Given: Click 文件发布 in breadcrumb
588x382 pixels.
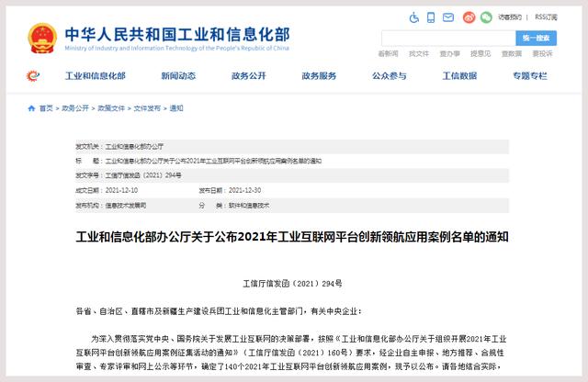Looking at the screenshot, I should click(x=147, y=108).
